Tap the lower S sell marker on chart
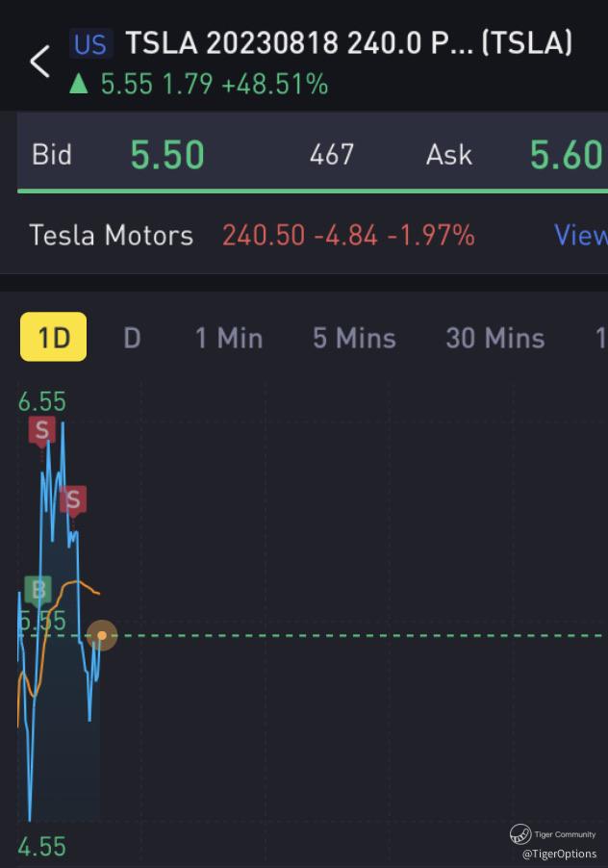The width and height of the screenshot is (608, 868). pyautogui.click(x=72, y=500)
